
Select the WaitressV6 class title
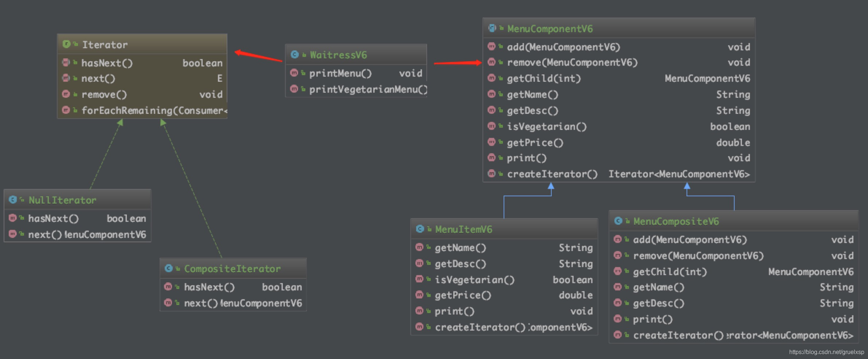tap(339, 55)
